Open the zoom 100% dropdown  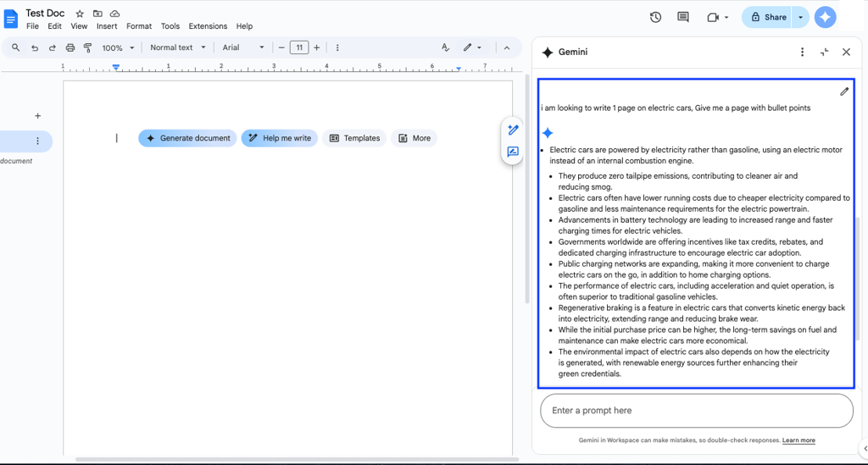click(118, 48)
